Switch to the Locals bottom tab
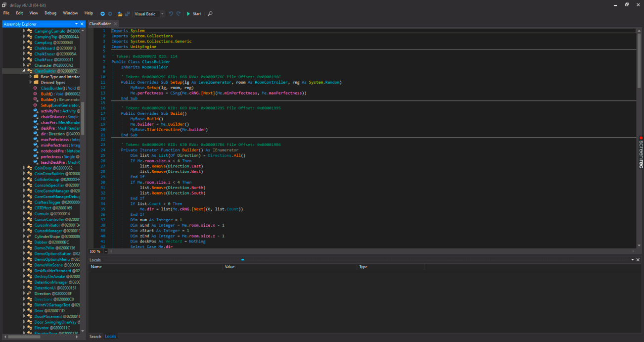The image size is (644, 342). click(x=110, y=337)
